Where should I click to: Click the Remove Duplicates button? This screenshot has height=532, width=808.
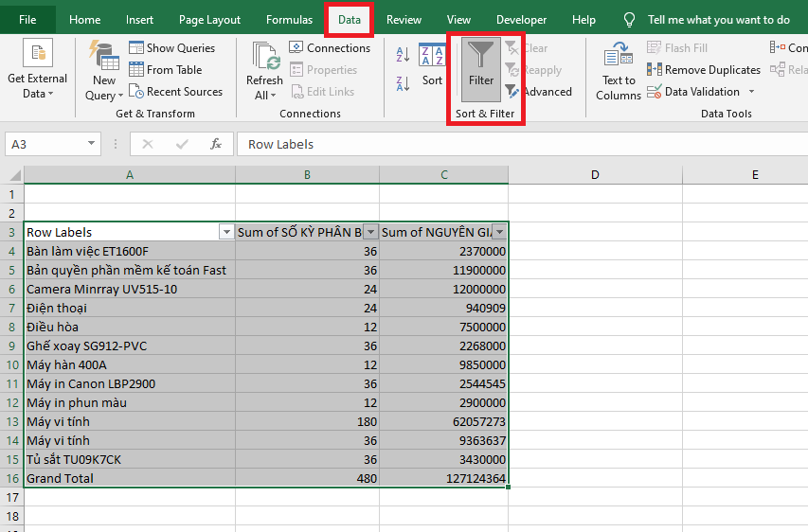pos(704,70)
